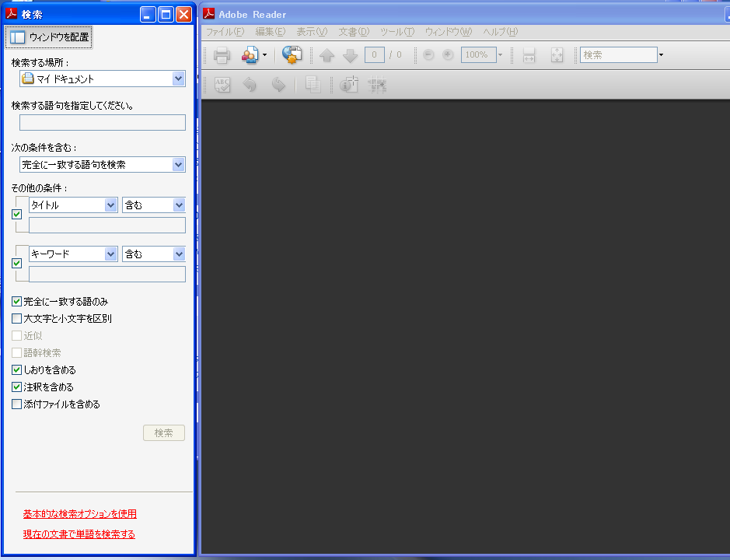Click the object data info tool icon

click(x=349, y=85)
